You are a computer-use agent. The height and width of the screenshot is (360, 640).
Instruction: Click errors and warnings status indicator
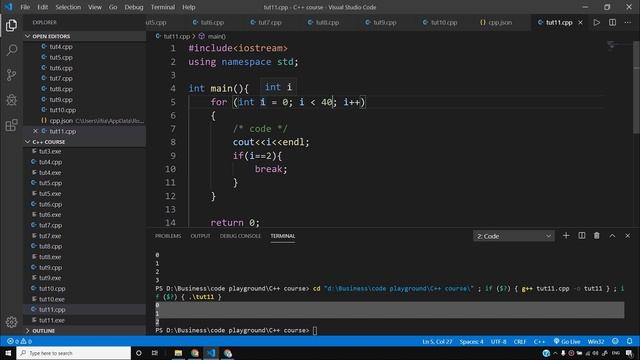click(x=19, y=341)
